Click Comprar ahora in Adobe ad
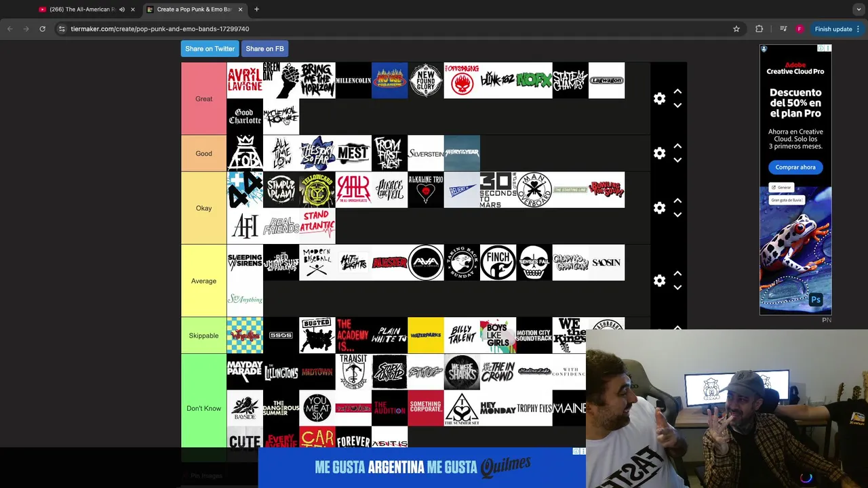Image resolution: width=868 pixels, height=488 pixels. pos(795,167)
